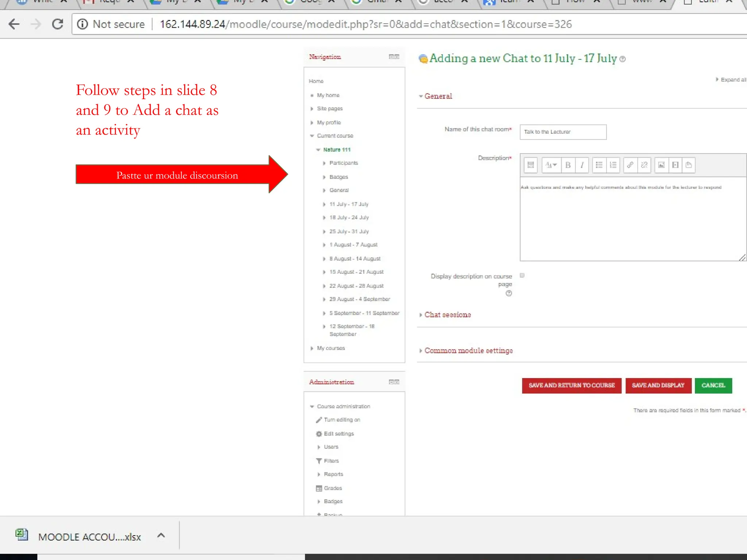Open 1 August - 7 August section
747x560 pixels.
[353, 245]
